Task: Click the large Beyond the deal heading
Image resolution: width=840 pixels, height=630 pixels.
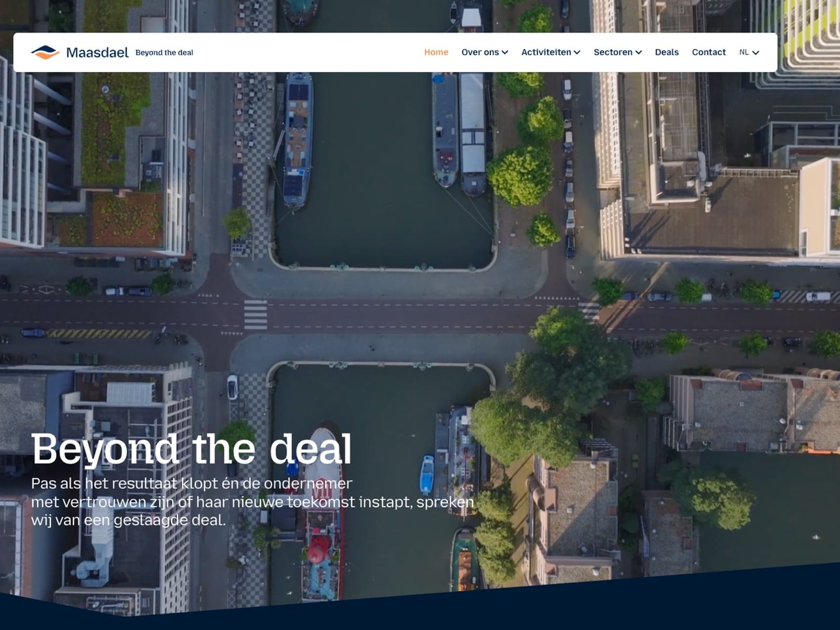Action: pos(191,449)
